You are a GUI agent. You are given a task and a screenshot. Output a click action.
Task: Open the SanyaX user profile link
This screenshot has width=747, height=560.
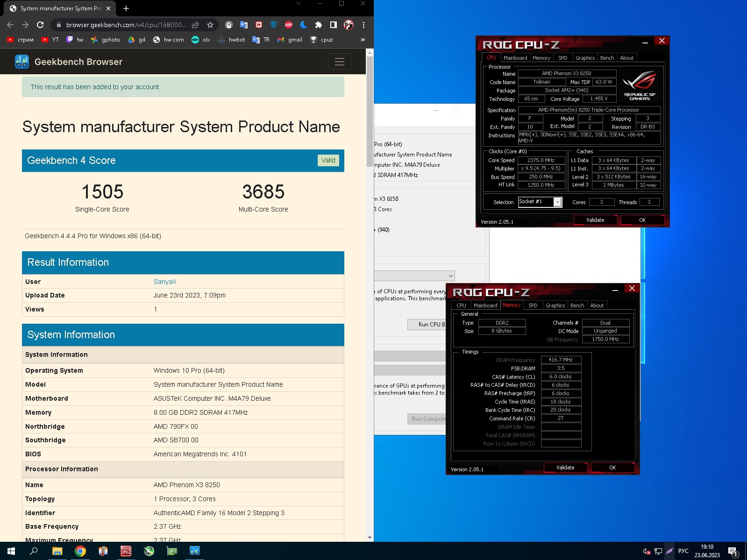pyautogui.click(x=165, y=282)
